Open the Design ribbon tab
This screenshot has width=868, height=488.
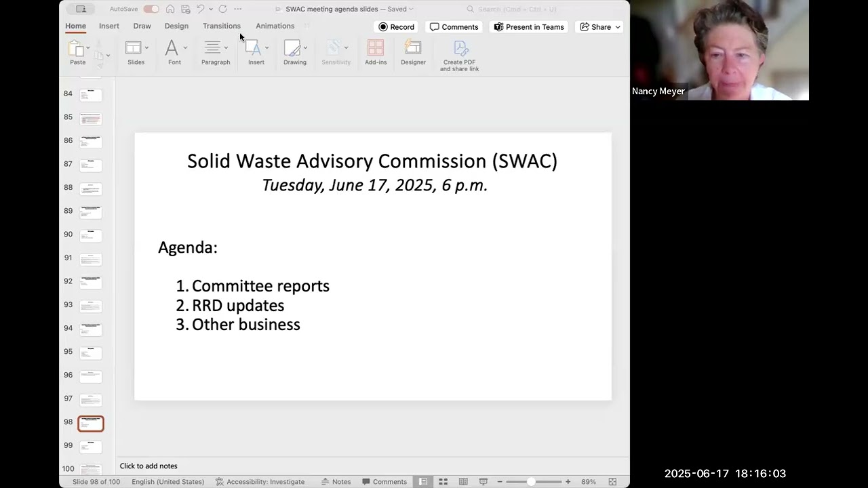click(x=176, y=26)
